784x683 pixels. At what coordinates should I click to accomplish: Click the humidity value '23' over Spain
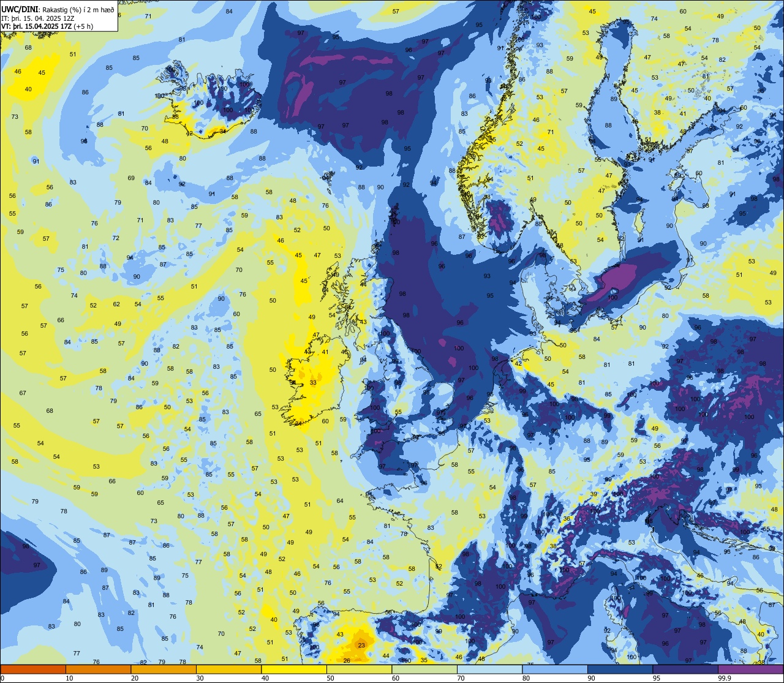click(361, 645)
